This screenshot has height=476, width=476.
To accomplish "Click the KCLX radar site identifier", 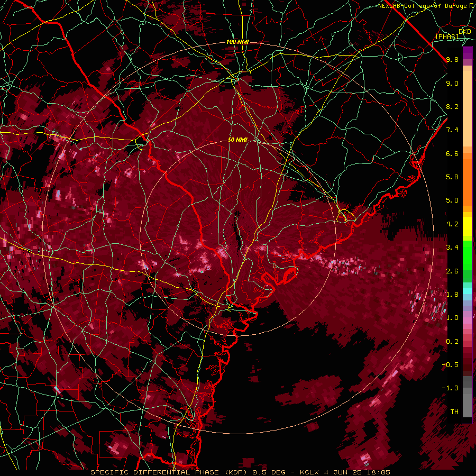I will pyautogui.click(x=309, y=472).
